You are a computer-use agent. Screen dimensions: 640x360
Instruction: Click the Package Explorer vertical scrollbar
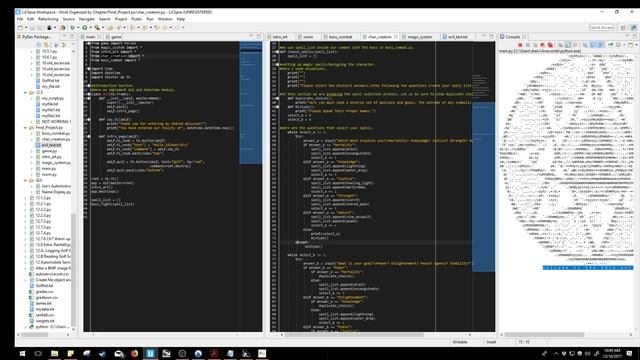73,269
